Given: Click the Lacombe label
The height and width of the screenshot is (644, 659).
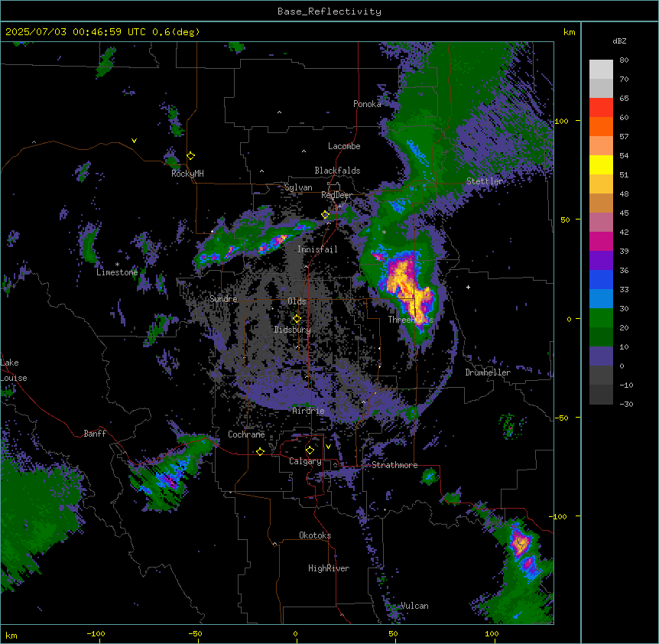Looking at the screenshot, I should tap(344, 146).
